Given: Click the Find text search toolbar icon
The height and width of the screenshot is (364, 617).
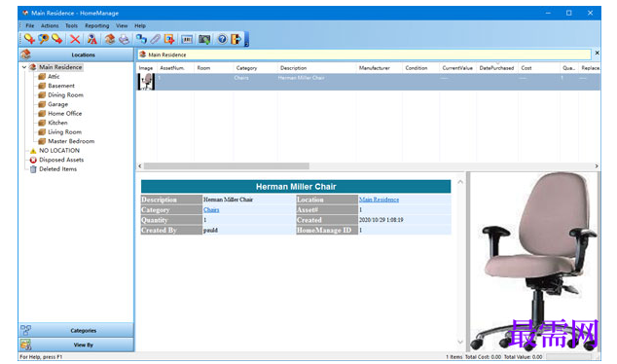Looking at the screenshot, I should tap(92, 39).
